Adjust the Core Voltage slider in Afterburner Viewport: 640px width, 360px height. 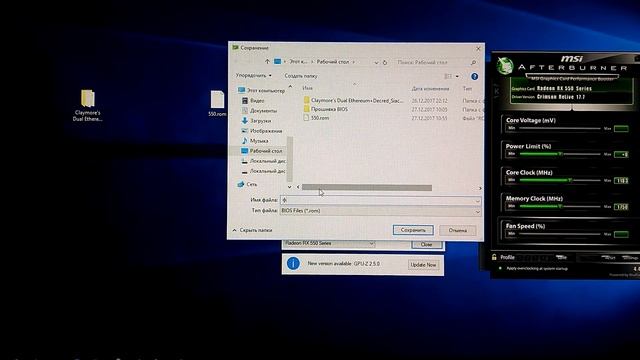pyautogui.click(x=559, y=128)
